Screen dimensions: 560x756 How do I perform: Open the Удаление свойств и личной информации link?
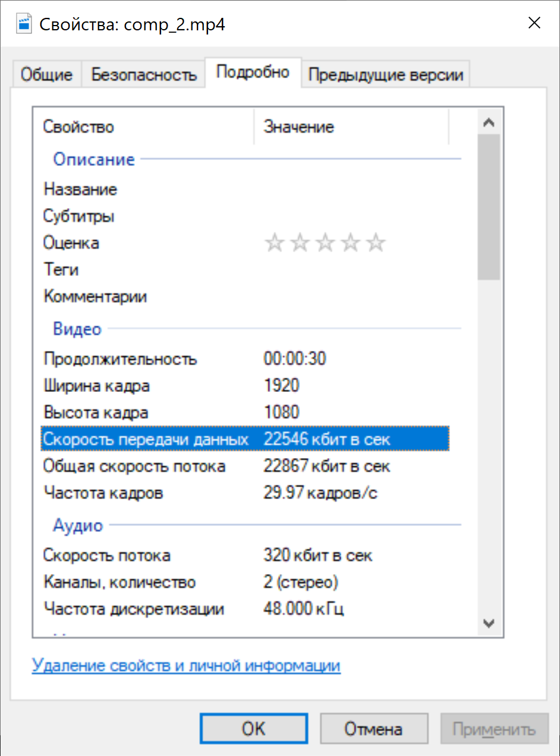(186, 665)
